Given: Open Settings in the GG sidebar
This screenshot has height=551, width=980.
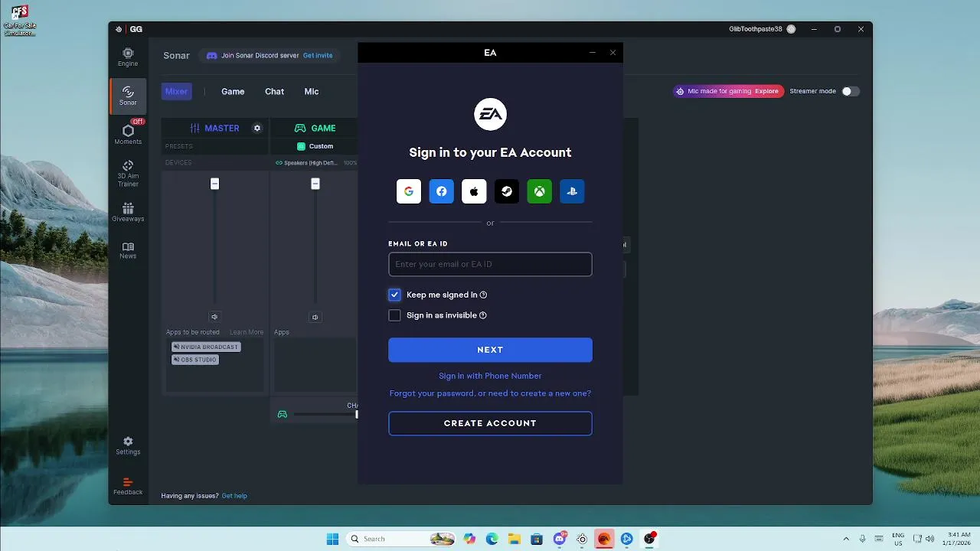Looking at the screenshot, I should (128, 446).
